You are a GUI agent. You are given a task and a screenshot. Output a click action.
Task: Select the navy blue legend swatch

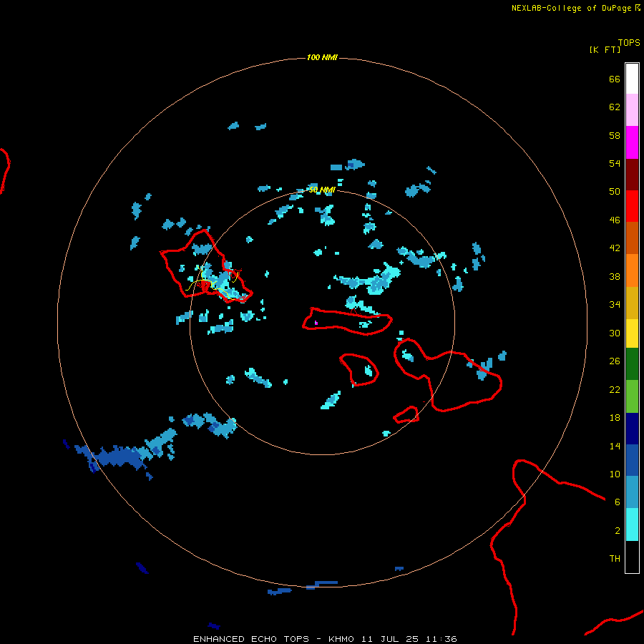[632, 429]
